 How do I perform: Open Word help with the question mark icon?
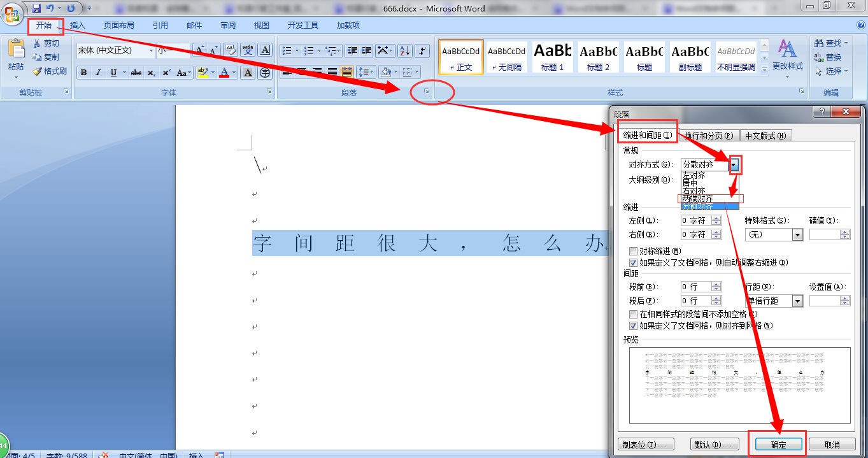(861, 25)
